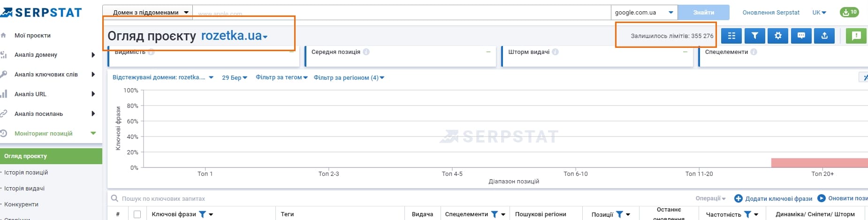The image size is (868, 220).
Task: Click the pink Топ 20+ chart bar
Action: tap(819, 163)
